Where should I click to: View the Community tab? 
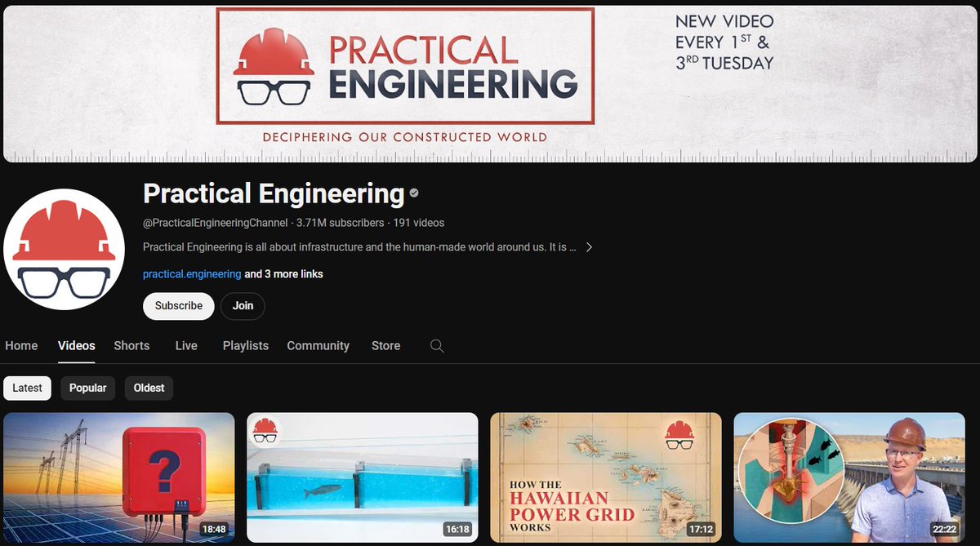coord(318,346)
